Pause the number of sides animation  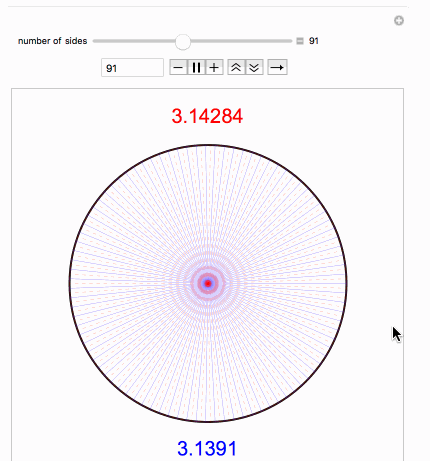[196, 68]
